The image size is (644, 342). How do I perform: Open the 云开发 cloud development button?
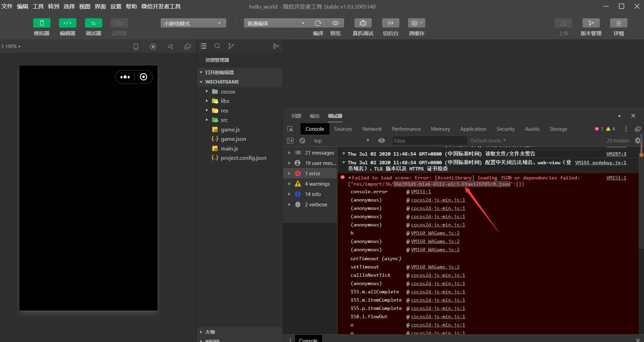coord(119,23)
